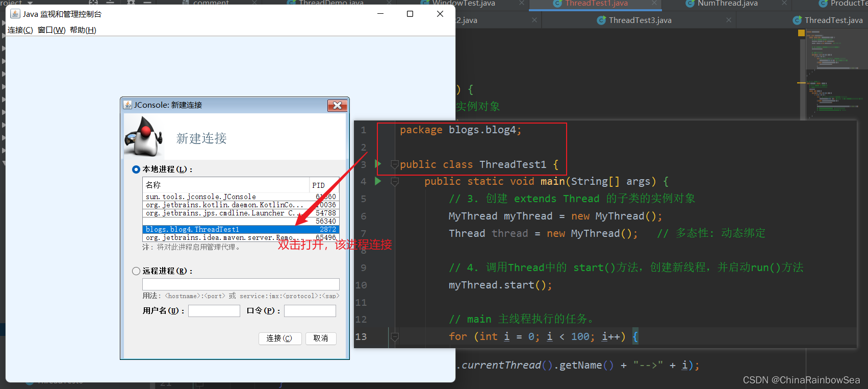Image resolution: width=868 pixels, height=389 pixels.
Task: Click the remote process address field
Action: pos(241,284)
